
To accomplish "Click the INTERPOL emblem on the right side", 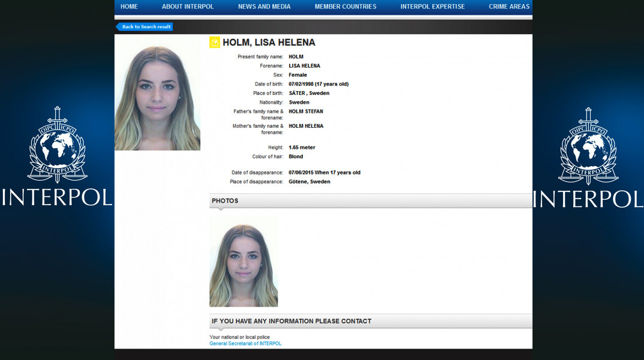I will (588, 146).
